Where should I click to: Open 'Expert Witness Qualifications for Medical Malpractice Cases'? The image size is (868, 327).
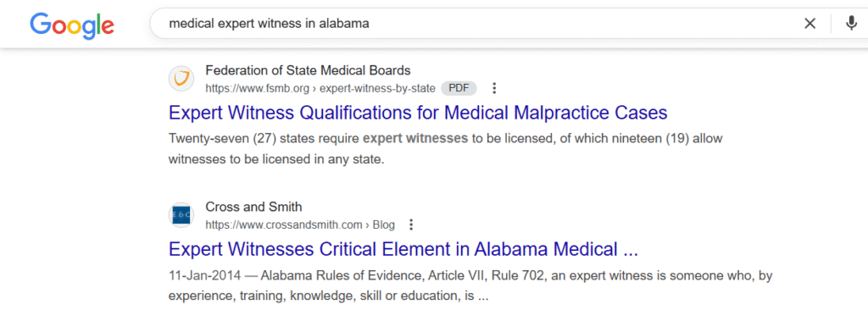tap(418, 113)
